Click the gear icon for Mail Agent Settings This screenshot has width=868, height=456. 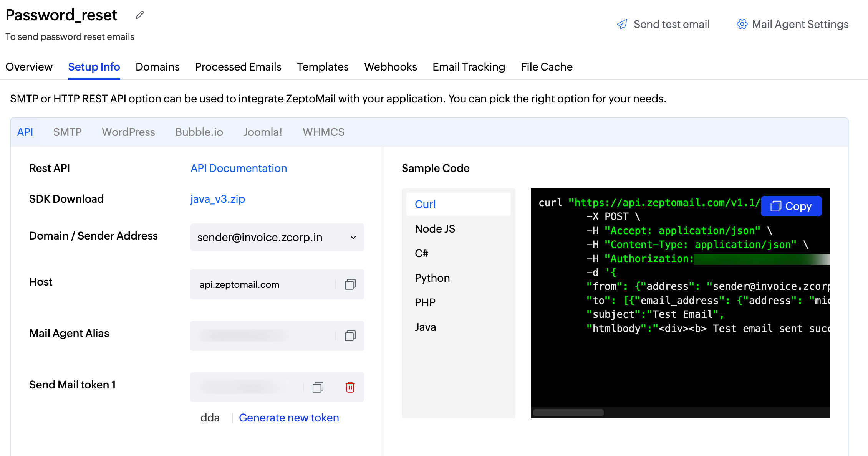coord(742,24)
